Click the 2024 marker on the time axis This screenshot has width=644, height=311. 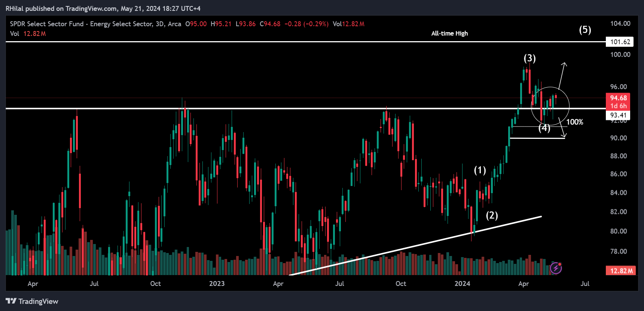[462, 284]
